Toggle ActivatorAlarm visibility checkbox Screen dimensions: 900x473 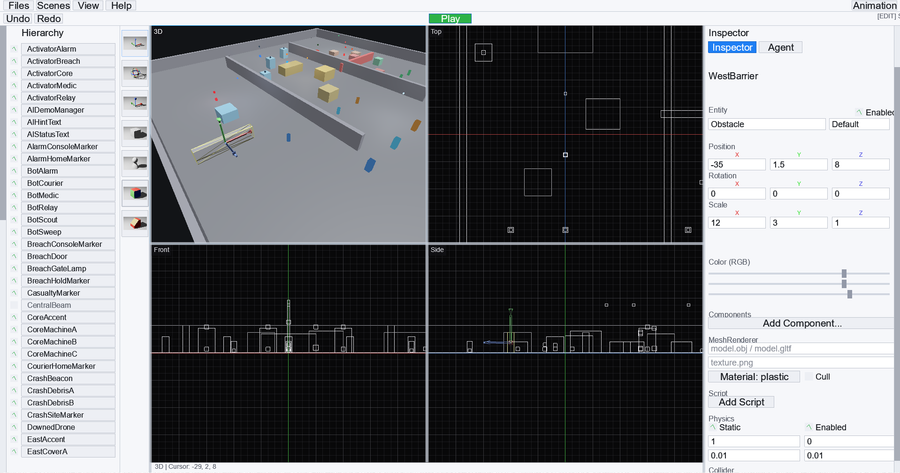pos(14,49)
